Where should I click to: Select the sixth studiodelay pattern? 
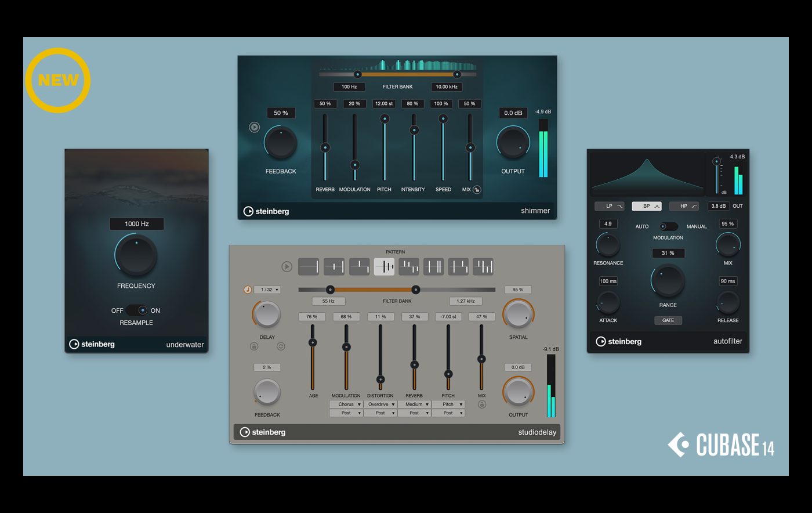(x=433, y=266)
